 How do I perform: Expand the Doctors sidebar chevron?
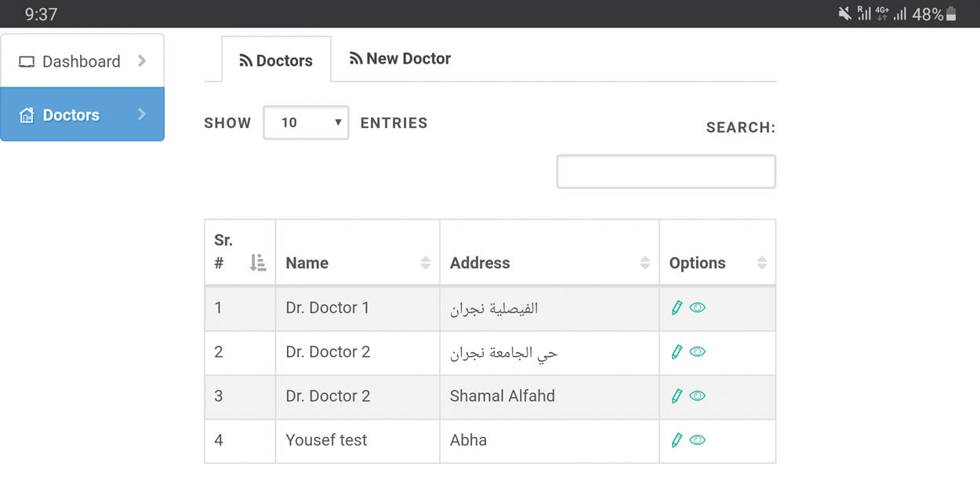(x=142, y=115)
